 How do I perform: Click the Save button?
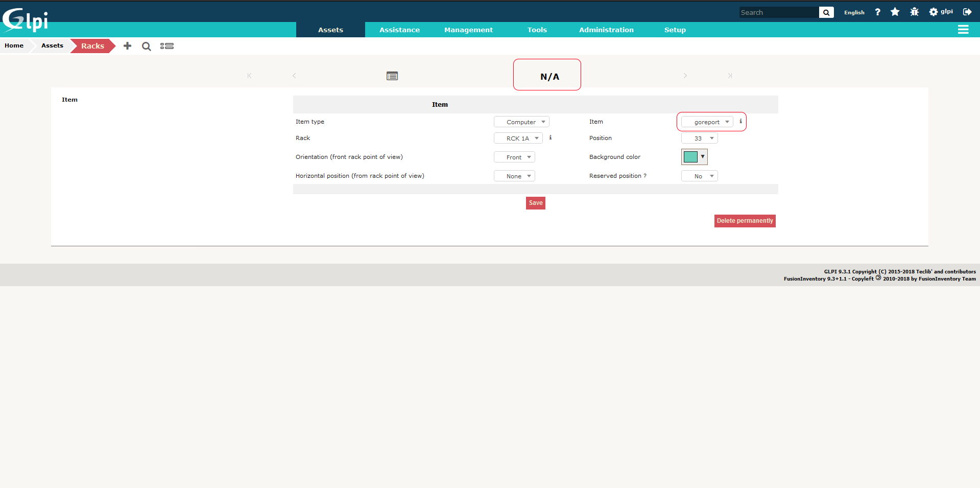(x=536, y=203)
